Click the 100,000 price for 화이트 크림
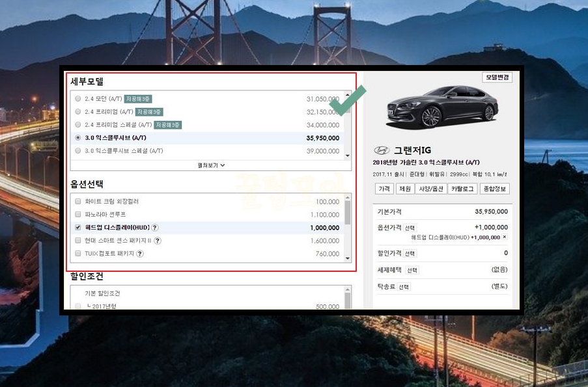Viewport: 588px width, 387px height. pos(328,202)
